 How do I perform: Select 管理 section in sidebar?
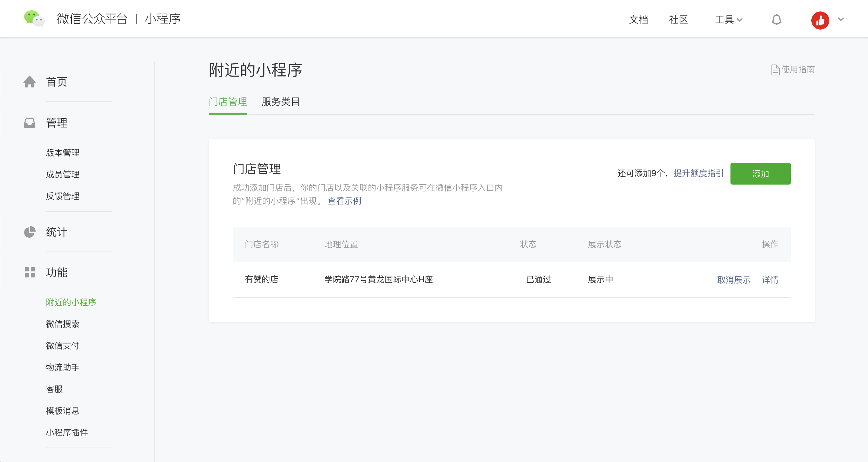[57, 123]
